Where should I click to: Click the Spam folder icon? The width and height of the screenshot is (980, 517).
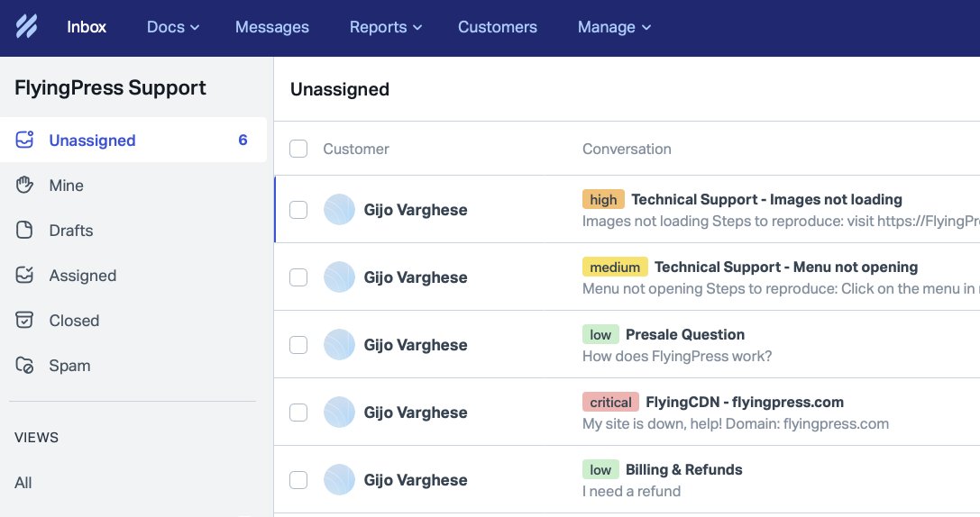pos(24,365)
